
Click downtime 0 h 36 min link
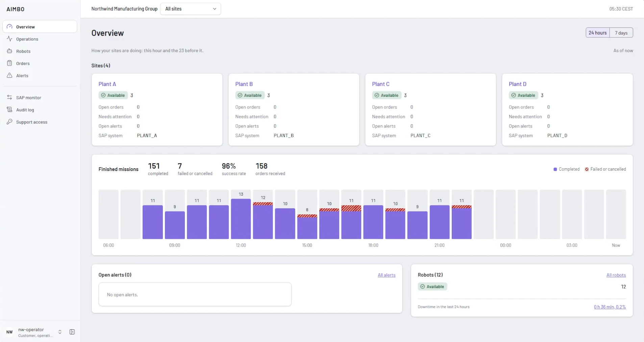610,307
